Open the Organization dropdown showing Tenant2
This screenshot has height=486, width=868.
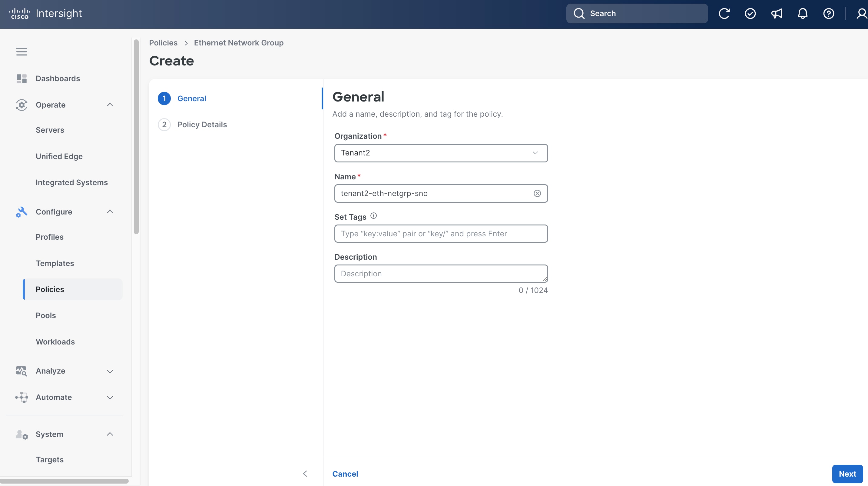click(x=441, y=153)
